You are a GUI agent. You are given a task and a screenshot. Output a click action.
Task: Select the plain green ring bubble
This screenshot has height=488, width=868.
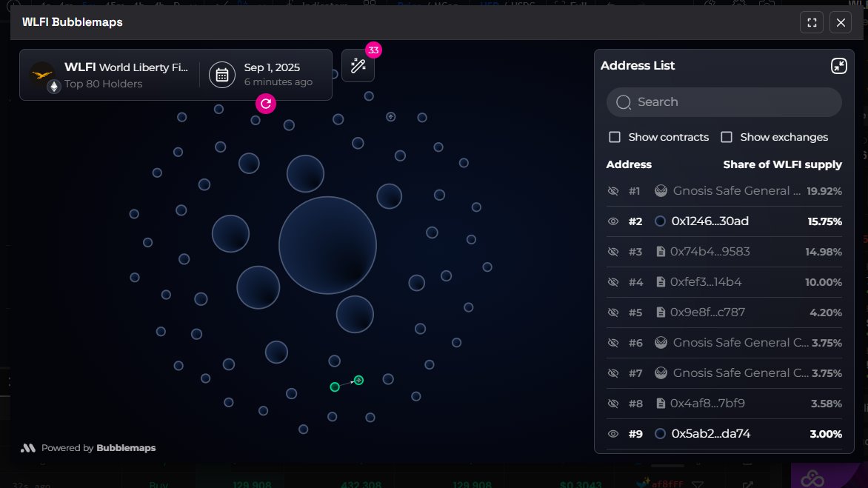tap(335, 387)
